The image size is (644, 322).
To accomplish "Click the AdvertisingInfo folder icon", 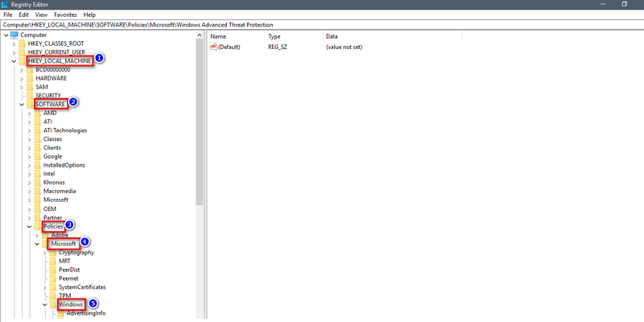I will coord(60,313).
